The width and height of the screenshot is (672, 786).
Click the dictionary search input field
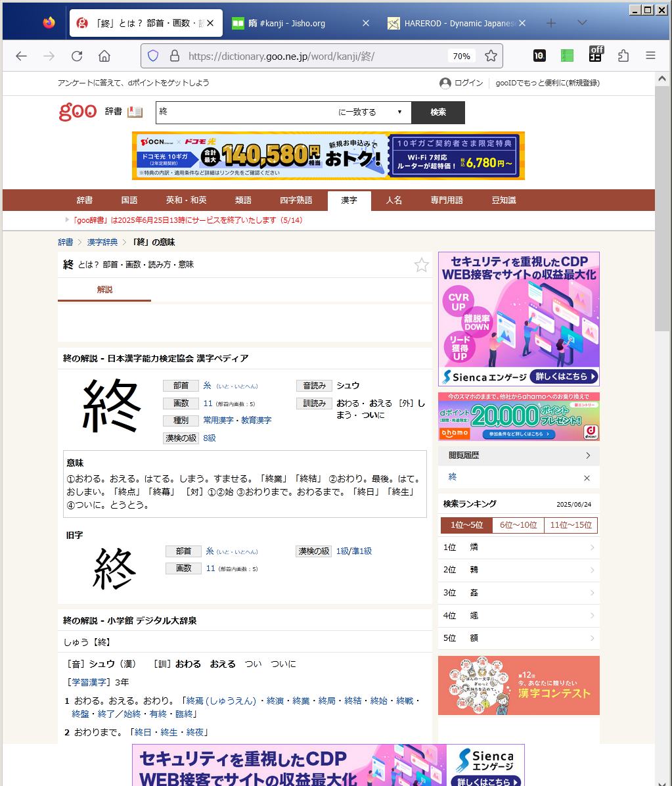pos(243,112)
